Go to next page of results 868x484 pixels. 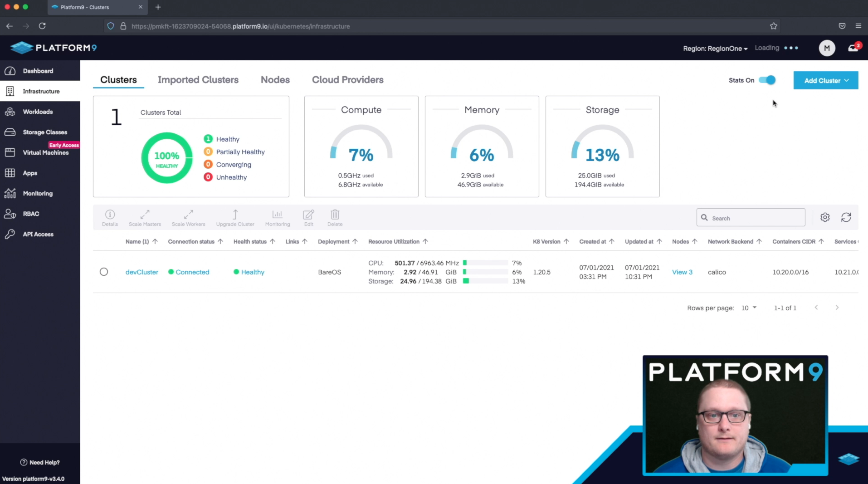pos(837,308)
